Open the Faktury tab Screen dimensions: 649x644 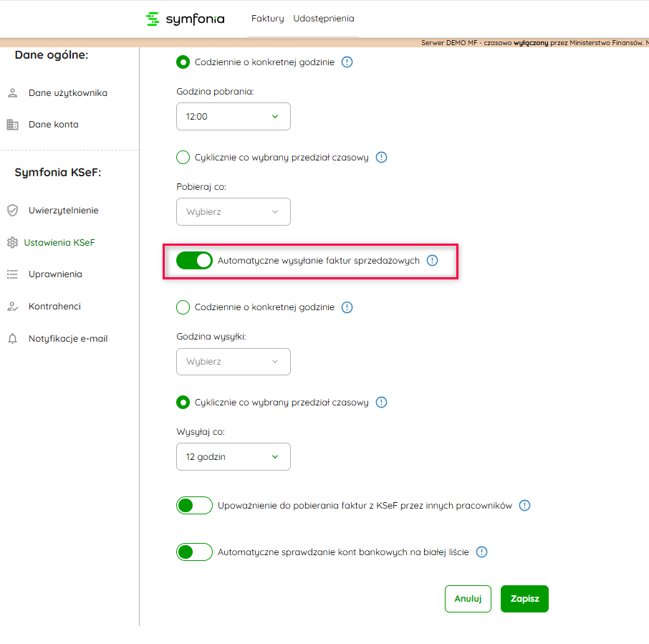coord(267,19)
